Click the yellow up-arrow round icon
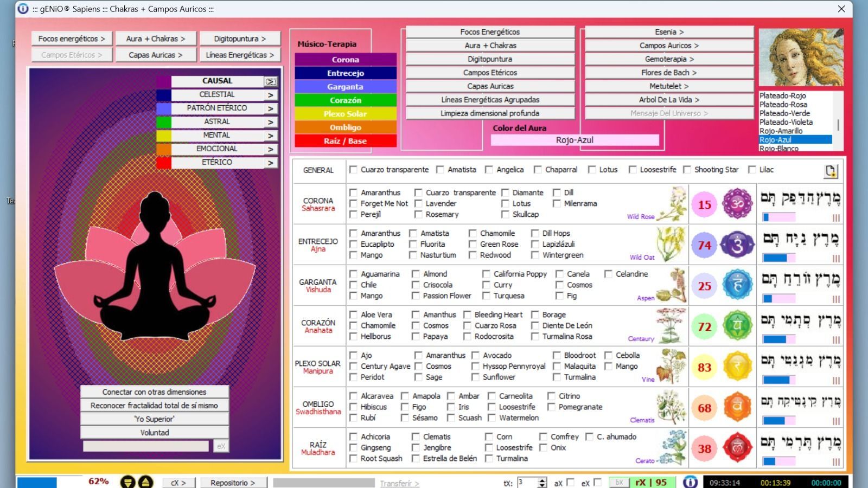 pos(145,482)
